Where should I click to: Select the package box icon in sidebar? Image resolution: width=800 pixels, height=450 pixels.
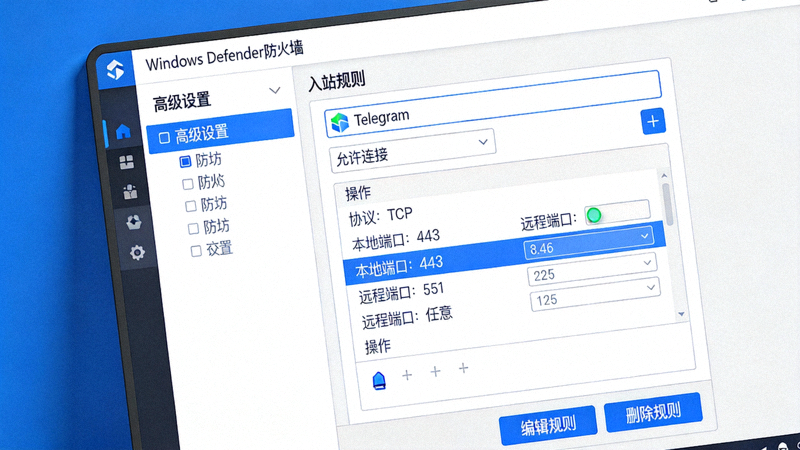pyautogui.click(x=130, y=192)
